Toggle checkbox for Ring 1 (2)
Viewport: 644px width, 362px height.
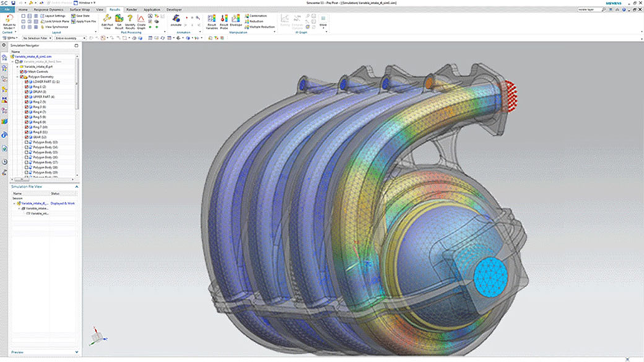click(x=27, y=87)
